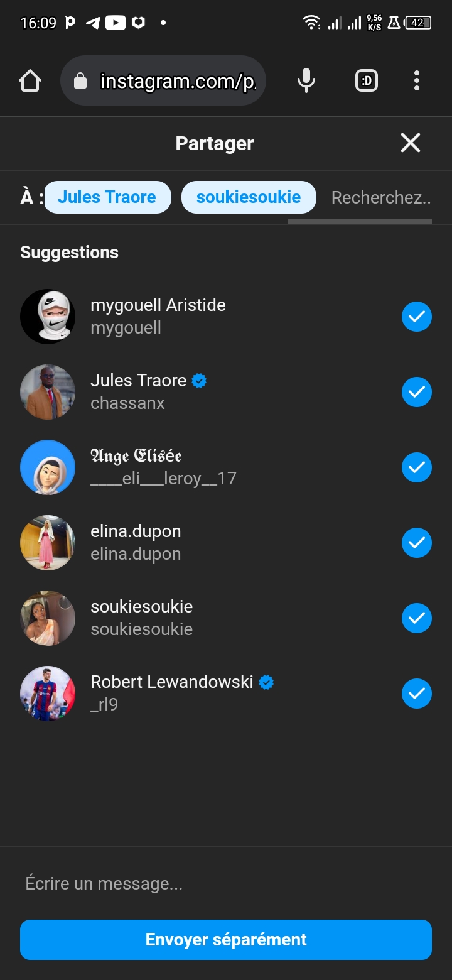Focus the Recherchez search field
Screen dimensions: 452x980
pyautogui.click(x=380, y=198)
